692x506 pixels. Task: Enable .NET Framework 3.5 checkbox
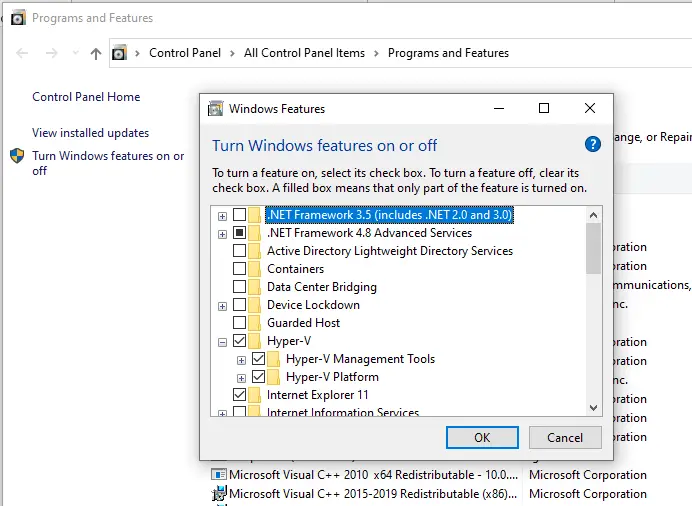coord(239,215)
